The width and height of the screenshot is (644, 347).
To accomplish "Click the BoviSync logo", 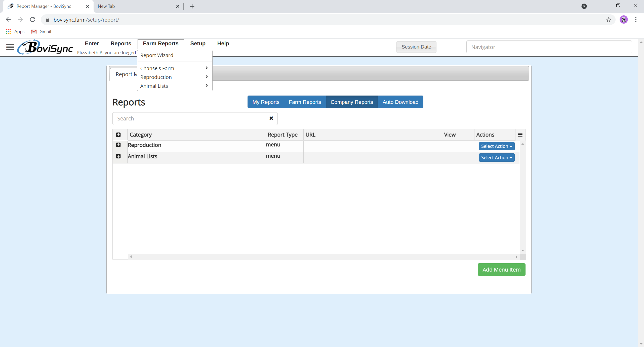I will tap(45, 47).
